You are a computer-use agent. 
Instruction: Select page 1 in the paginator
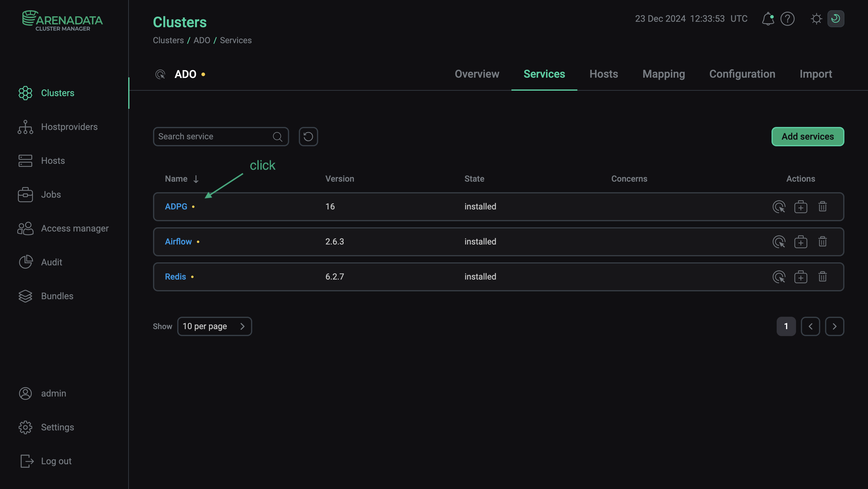[786, 326]
